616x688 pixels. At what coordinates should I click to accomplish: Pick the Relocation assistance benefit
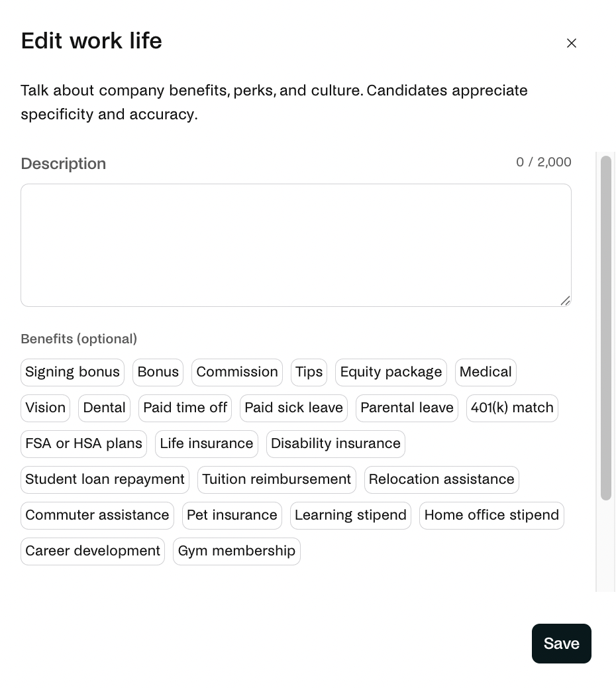442,480
